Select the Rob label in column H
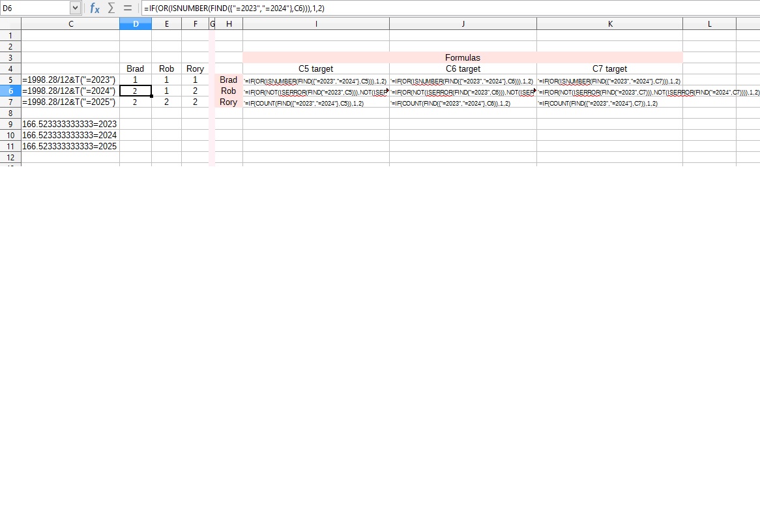760x532 pixels. coord(228,91)
